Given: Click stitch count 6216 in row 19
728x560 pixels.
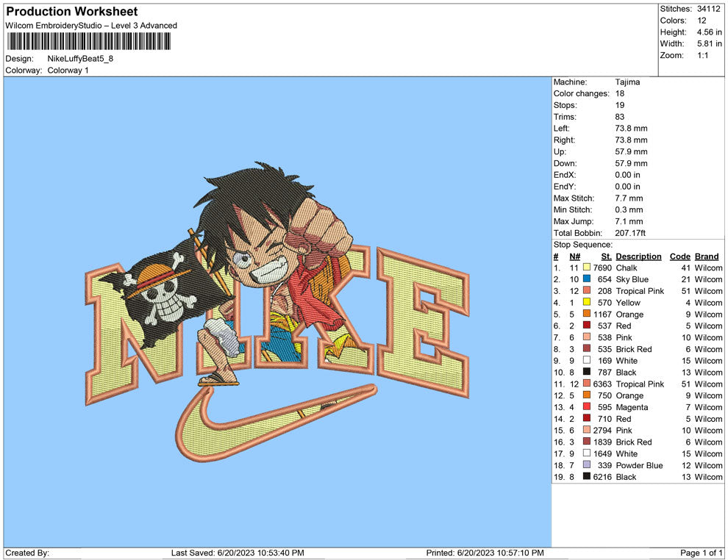Looking at the screenshot, I should pos(602,476).
